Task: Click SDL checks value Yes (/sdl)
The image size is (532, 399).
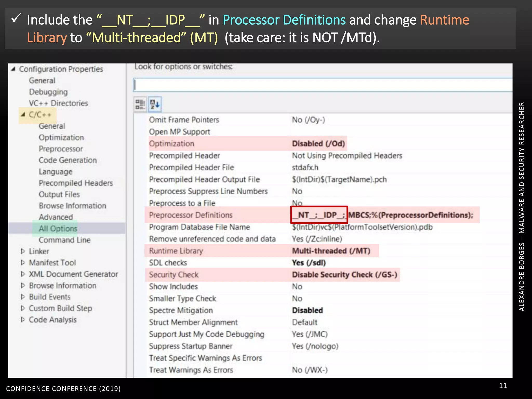Action: [309, 263]
